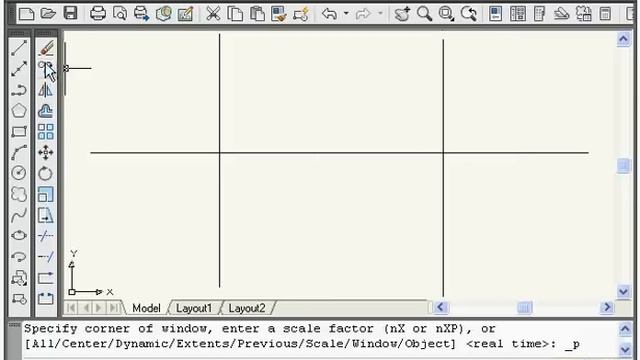The width and height of the screenshot is (640, 360).
Task: Open the Tool Palettes window icon
Action: point(540,14)
